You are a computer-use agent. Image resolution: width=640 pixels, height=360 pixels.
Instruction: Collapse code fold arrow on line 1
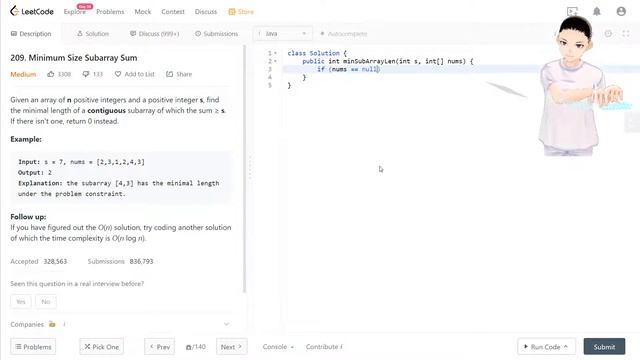(x=276, y=53)
